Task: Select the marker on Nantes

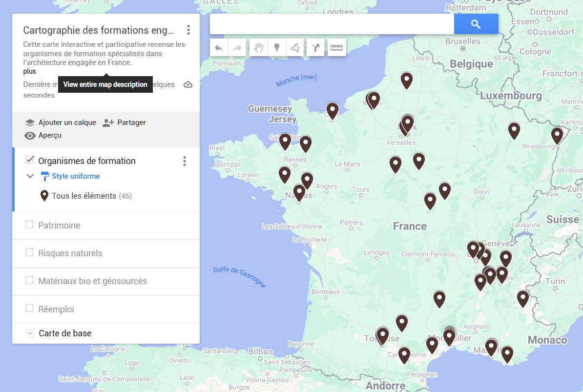Action: 299,193
